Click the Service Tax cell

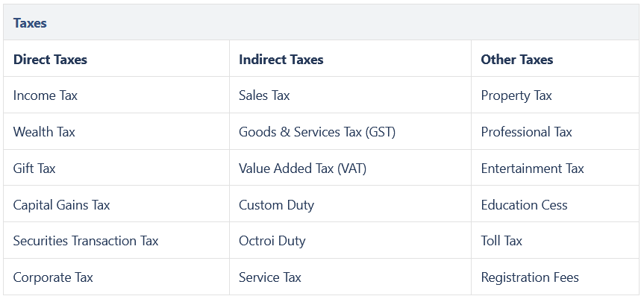[x=270, y=277]
